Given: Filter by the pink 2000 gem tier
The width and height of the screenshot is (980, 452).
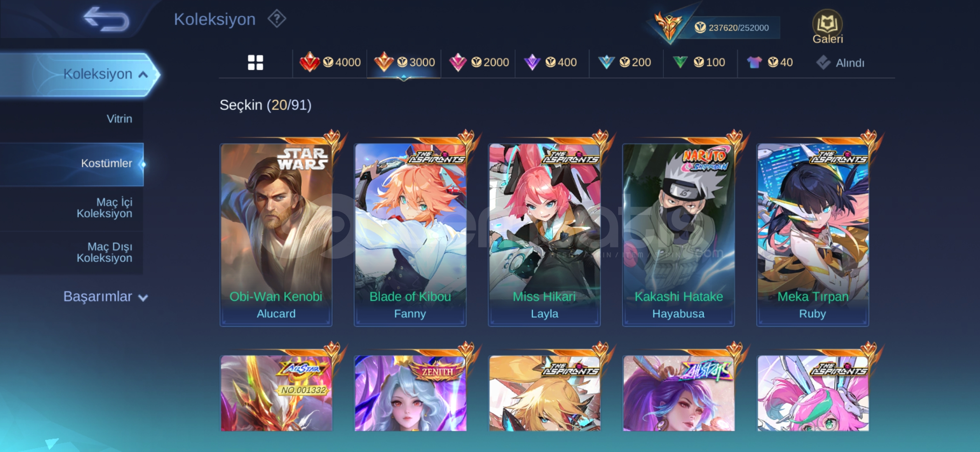Looking at the screenshot, I should click(x=479, y=62).
